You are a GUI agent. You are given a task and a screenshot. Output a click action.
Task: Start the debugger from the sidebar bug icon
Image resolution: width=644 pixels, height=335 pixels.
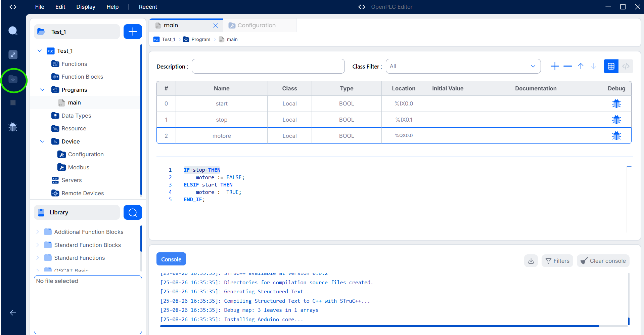(x=13, y=127)
